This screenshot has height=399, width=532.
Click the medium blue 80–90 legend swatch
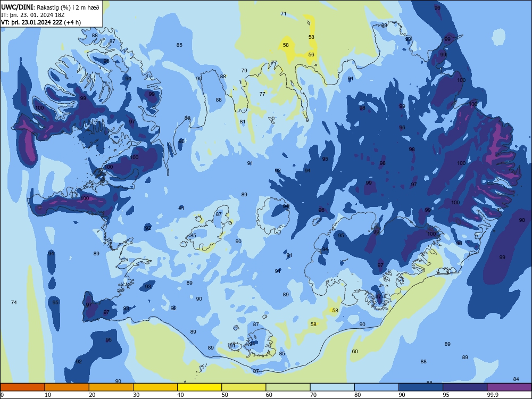point(377,387)
